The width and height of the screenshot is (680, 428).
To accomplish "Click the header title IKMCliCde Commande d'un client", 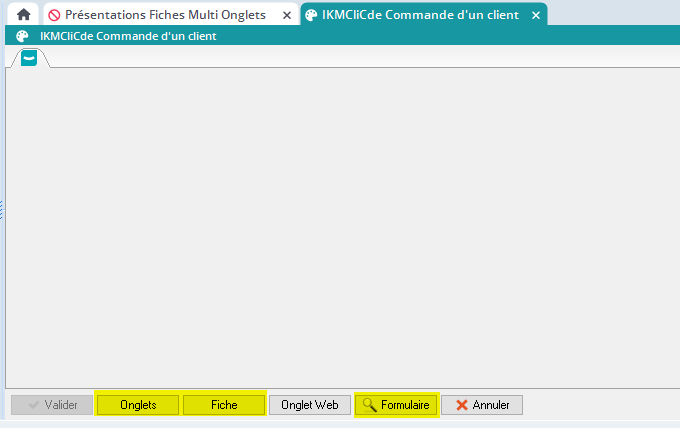I will [128, 36].
